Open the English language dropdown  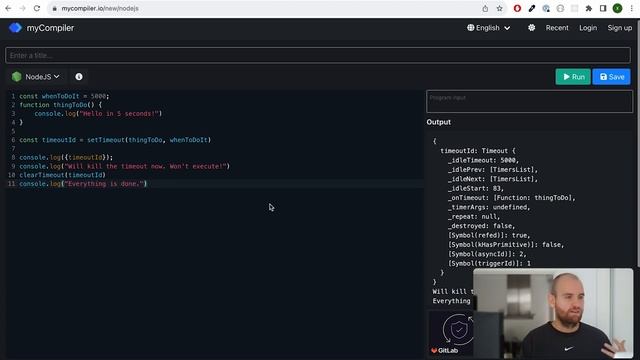click(x=489, y=28)
